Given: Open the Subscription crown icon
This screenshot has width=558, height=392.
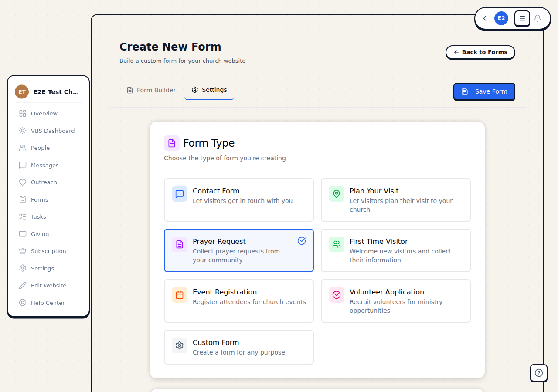Looking at the screenshot, I should coord(23,251).
